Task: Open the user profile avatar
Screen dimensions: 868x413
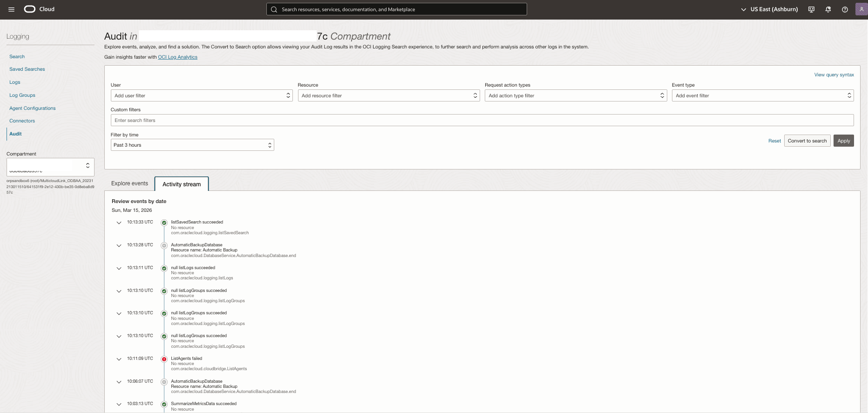Action: pyautogui.click(x=861, y=9)
